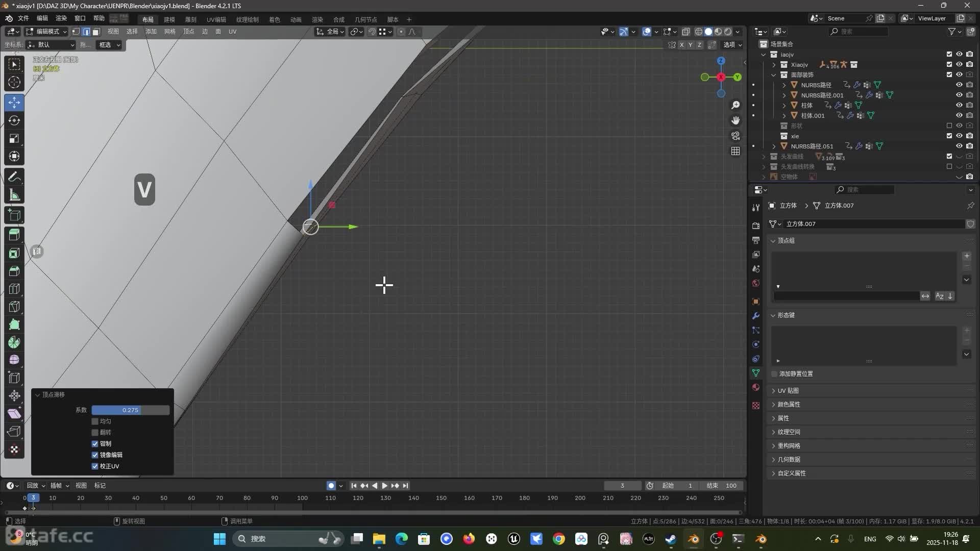
Task: Enable the 均匀 checkbox
Action: (95, 421)
